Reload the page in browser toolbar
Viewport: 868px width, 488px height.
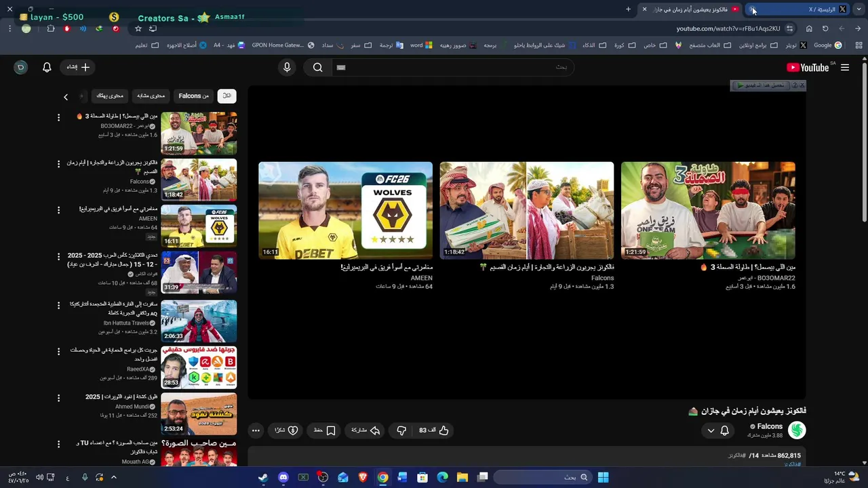(x=825, y=28)
